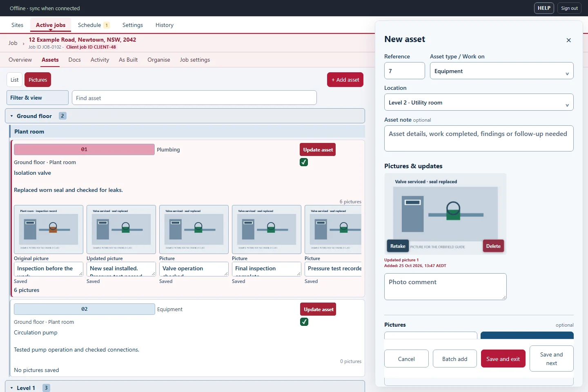Screen dimensions: 588x392
Task: Click the Asset note text area
Action: tap(479, 138)
